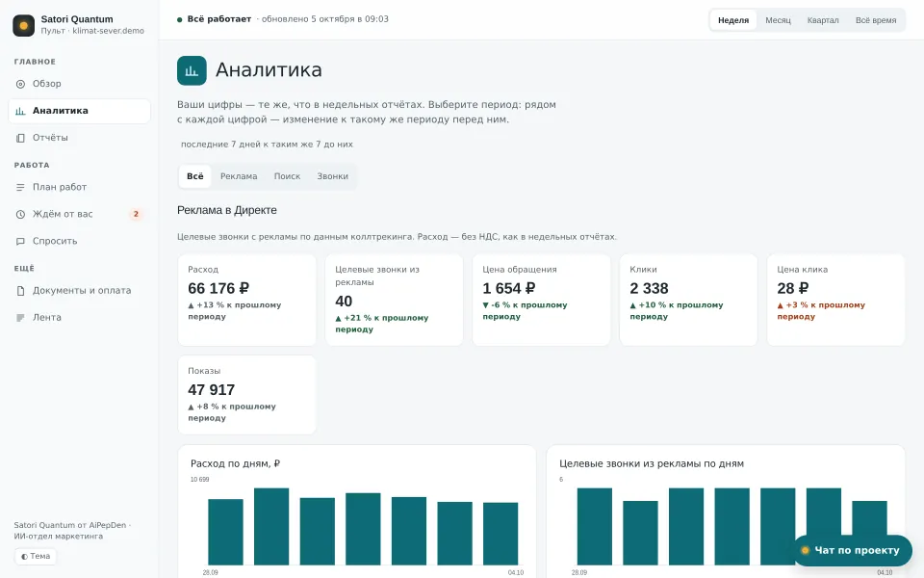Screen dimensions: 924x578
Task: Click the large teal Аналитика heading icon
Action: click(x=192, y=70)
